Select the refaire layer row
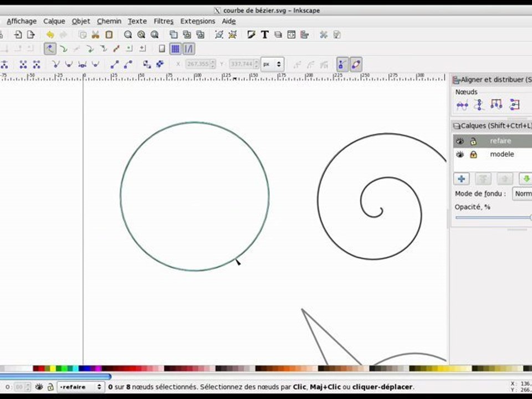This screenshot has height=399, width=532. 492,141
